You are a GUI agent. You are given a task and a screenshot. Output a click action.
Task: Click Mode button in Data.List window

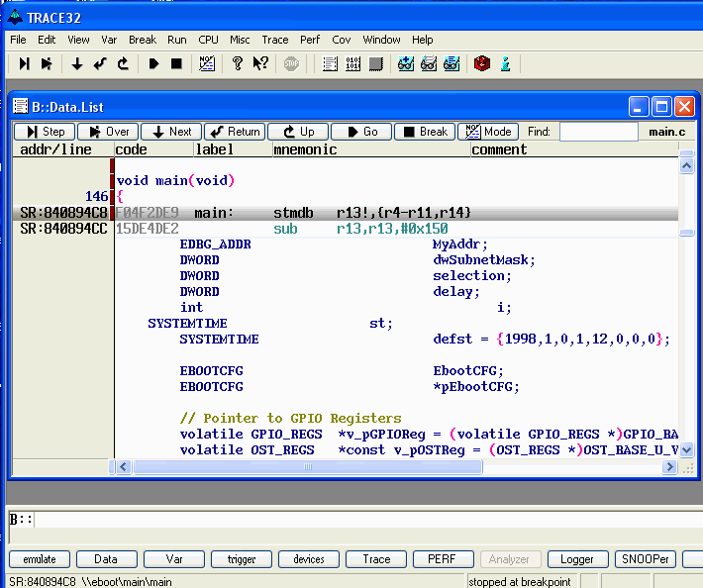pyautogui.click(x=488, y=132)
